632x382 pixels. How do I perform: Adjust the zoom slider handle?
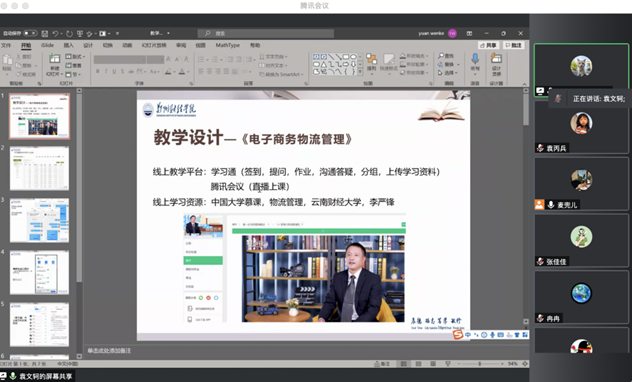479,364
